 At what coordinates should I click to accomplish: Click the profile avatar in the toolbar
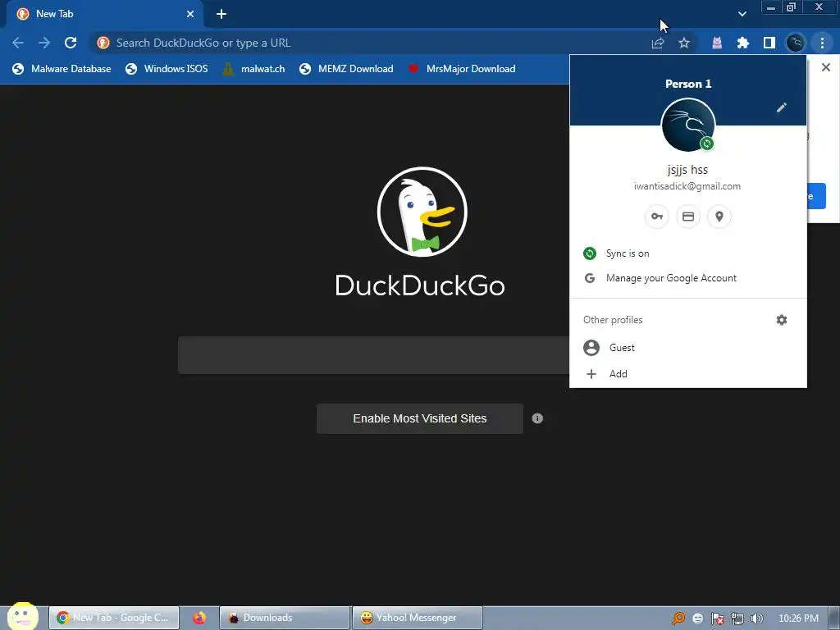pyautogui.click(x=796, y=43)
